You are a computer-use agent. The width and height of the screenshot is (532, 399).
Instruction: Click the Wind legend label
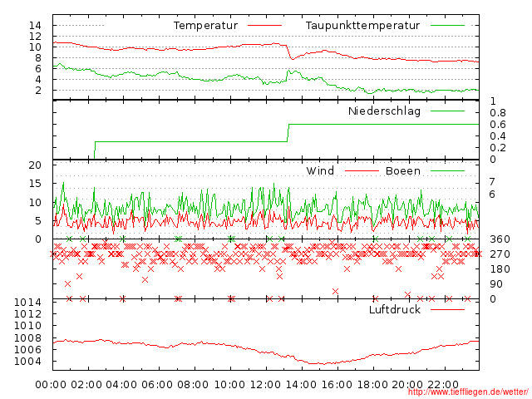tap(320, 170)
